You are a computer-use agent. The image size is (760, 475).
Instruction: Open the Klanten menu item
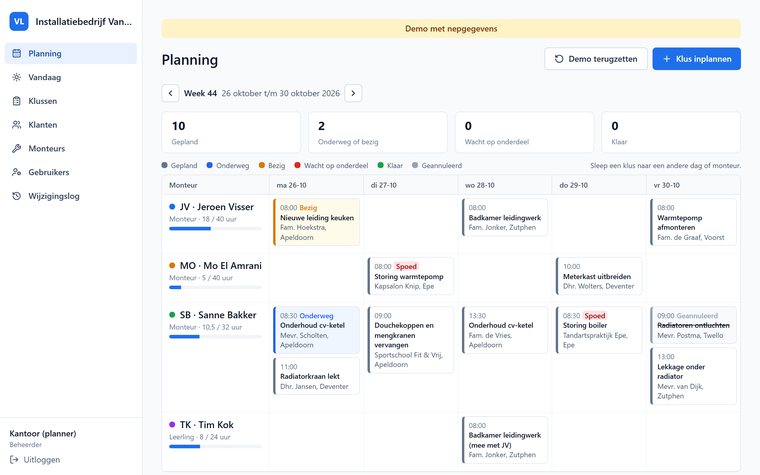(71, 125)
